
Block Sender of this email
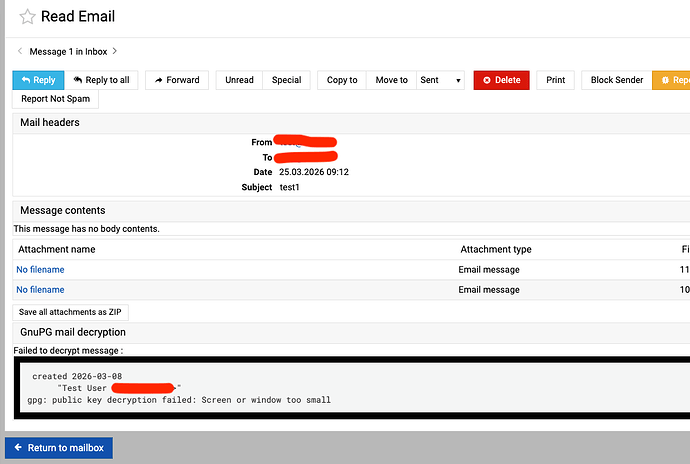pyautogui.click(x=616, y=80)
